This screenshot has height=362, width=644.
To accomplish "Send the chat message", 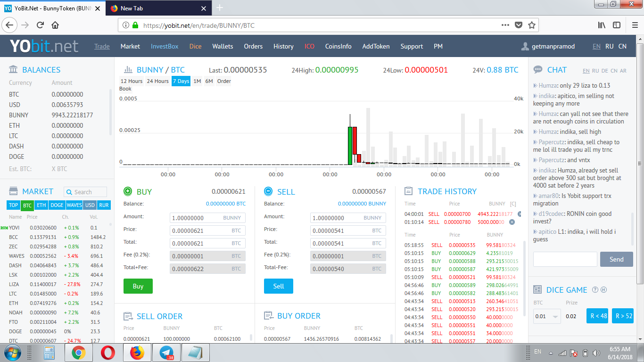I will point(617,259).
